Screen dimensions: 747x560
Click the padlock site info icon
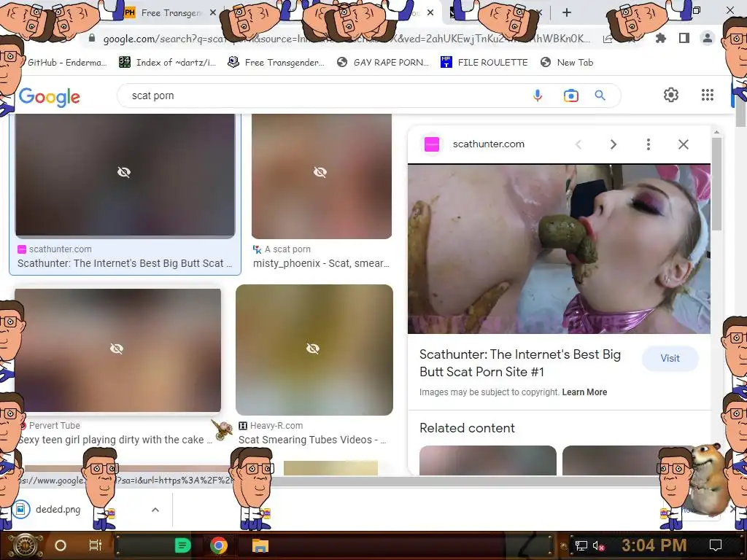pyautogui.click(x=92, y=39)
